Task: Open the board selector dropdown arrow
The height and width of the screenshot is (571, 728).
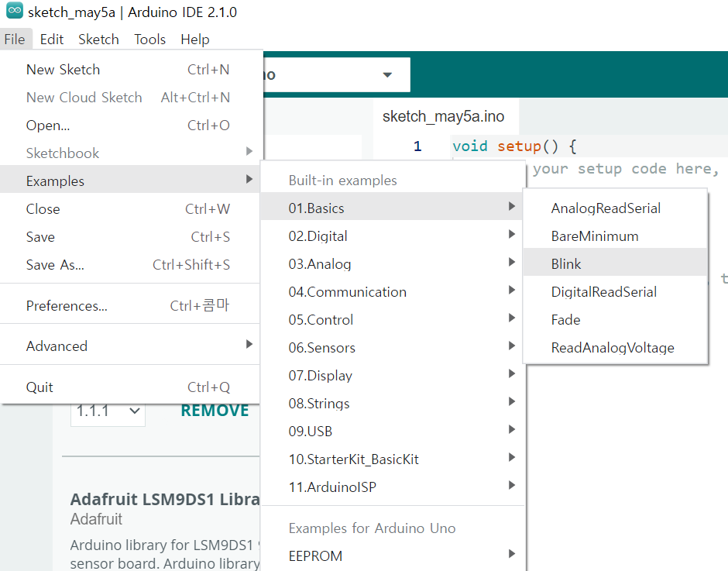Action: (x=387, y=75)
